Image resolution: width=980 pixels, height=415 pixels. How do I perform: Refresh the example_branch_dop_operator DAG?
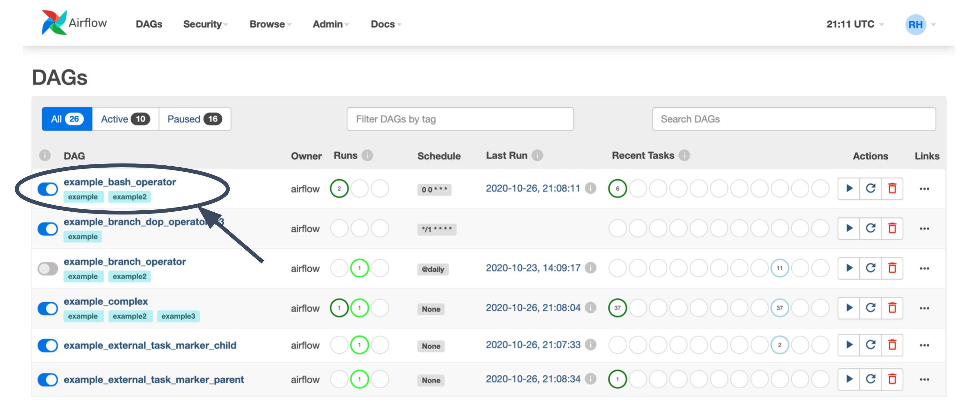pyautogui.click(x=871, y=228)
